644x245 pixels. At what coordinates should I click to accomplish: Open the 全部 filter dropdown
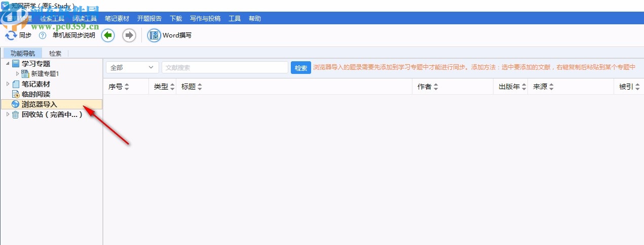tap(132, 67)
